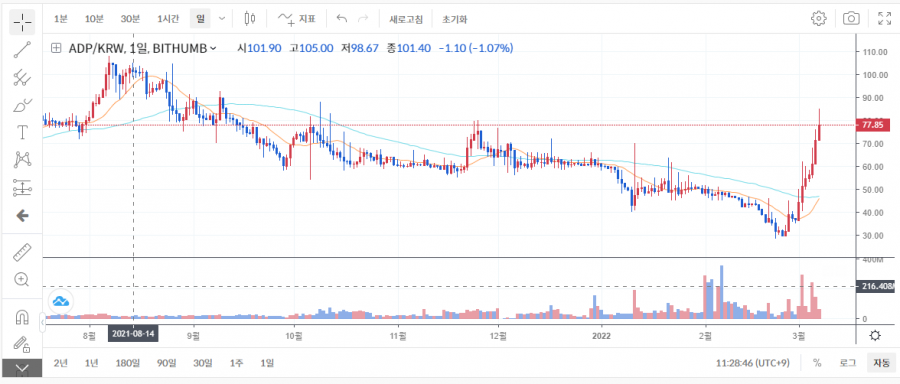
Task: Collapse the left drawing toolbar handle
Action: pyautogui.click(x=42, y=324)
